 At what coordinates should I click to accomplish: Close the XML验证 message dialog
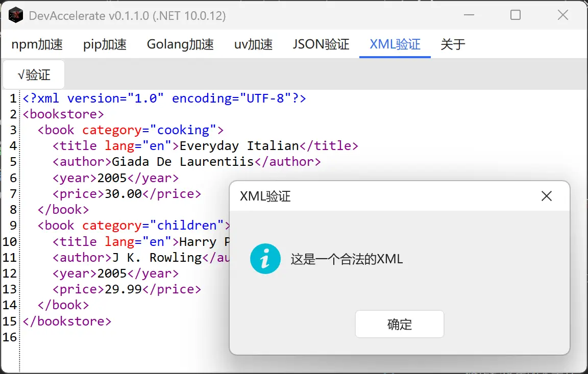click(x=546, y=195)
